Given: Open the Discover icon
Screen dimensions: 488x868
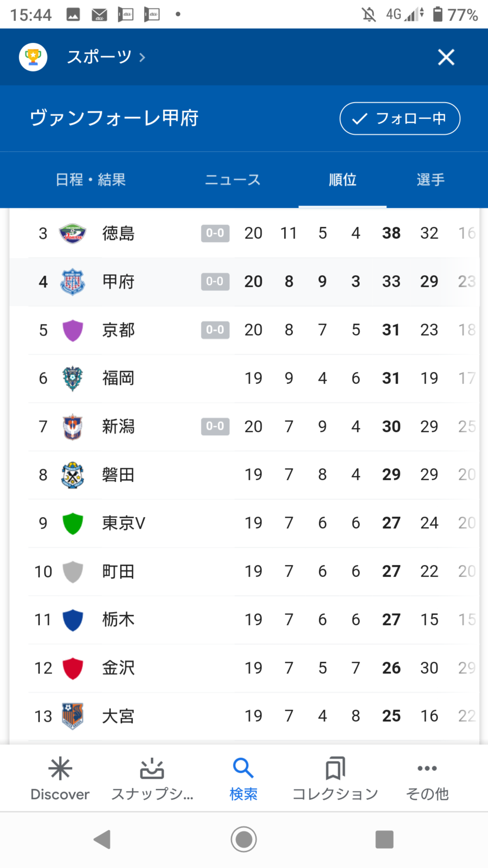Looking at the screenshot, I should point(60,769).
